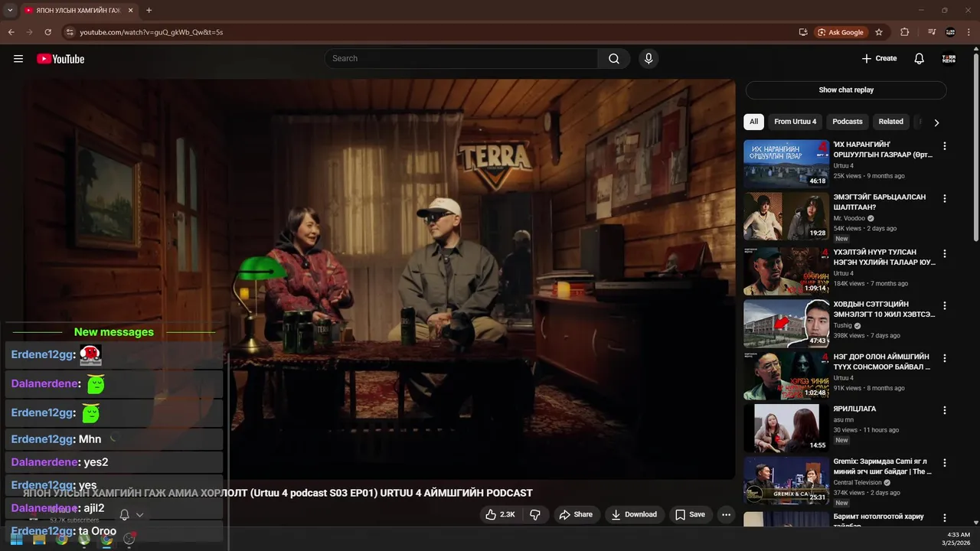Start voice search with the microphone icon
This screenshot has height=551, width=980.
point(648,59)
